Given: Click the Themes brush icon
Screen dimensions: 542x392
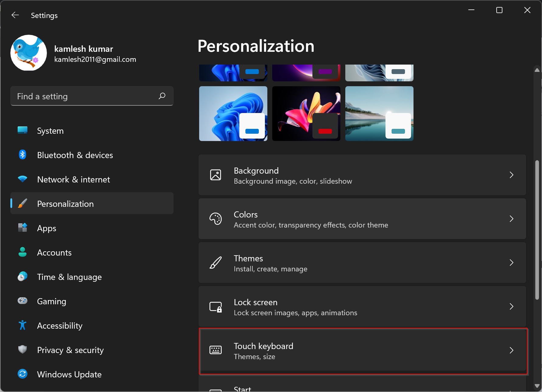Looking at the screenshot, I should click(216, 263).
